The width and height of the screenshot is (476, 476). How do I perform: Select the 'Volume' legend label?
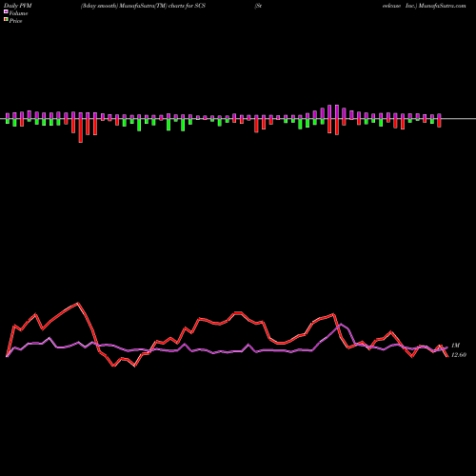[18, 13]
